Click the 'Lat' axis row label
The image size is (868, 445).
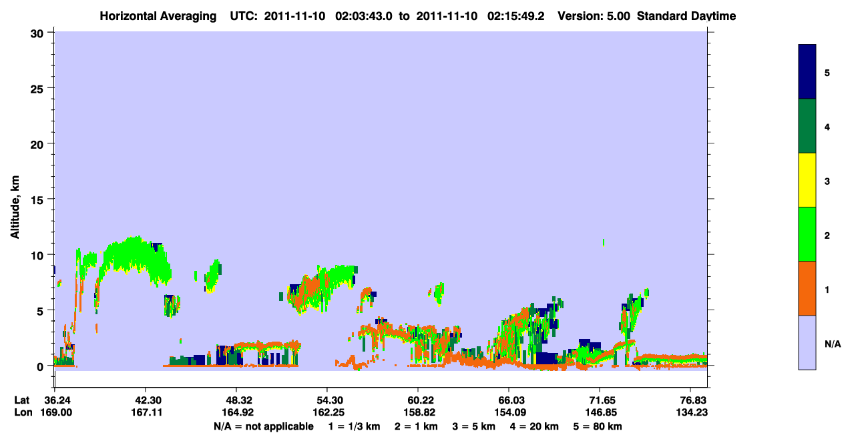(21, 400)
